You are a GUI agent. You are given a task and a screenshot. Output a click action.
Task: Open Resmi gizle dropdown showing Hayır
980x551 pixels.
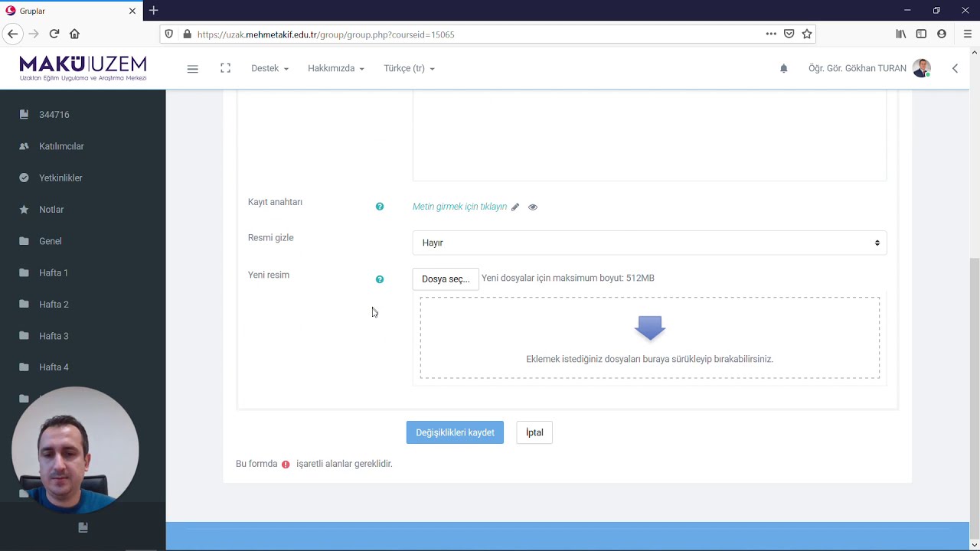tap(649, 243)
